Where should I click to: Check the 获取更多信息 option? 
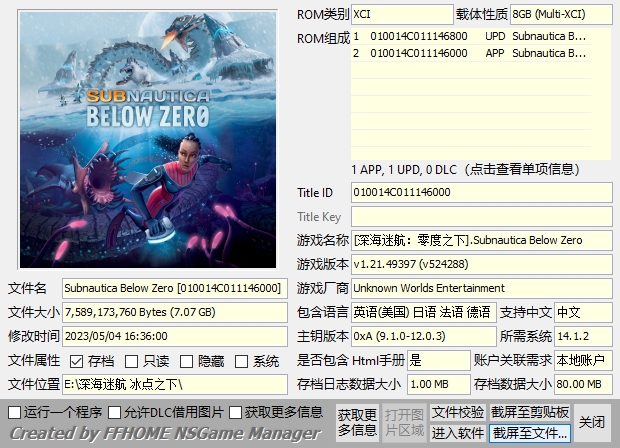236,412
